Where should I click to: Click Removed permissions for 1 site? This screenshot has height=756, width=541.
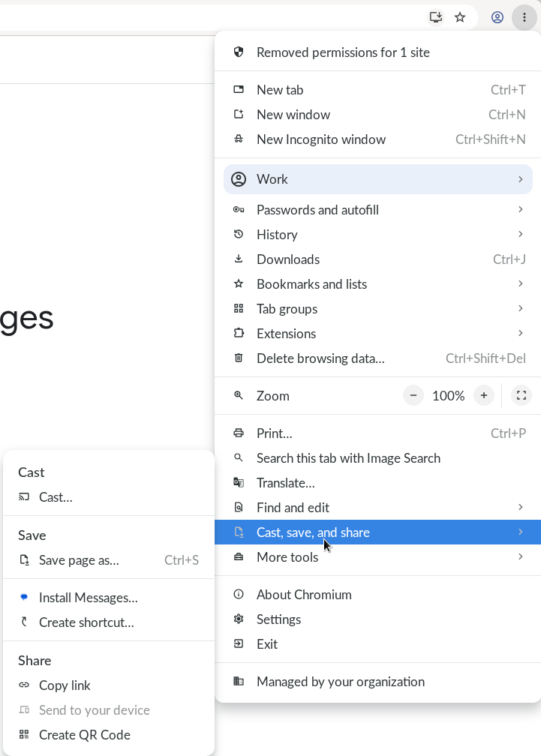pos(378,52)
